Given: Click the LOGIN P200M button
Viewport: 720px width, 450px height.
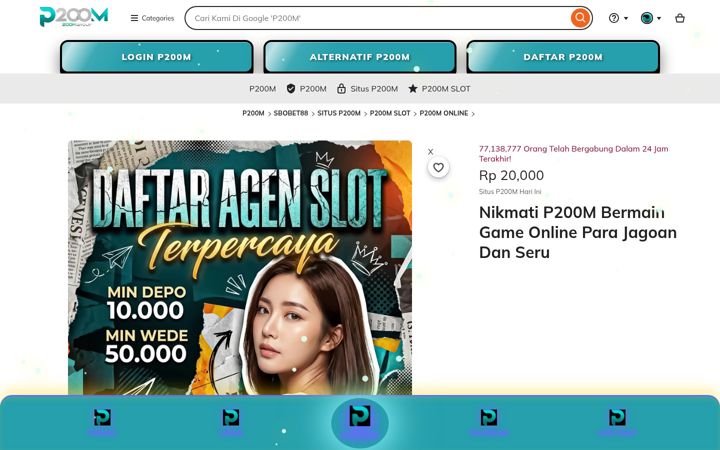Looking at the screenshot, I should click(x=157, y=57).
